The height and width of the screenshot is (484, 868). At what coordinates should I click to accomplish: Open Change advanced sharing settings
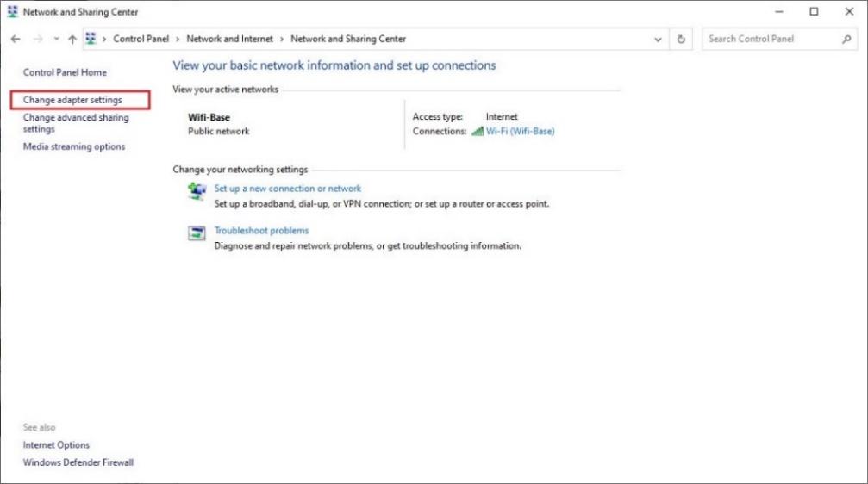point(76,123)
